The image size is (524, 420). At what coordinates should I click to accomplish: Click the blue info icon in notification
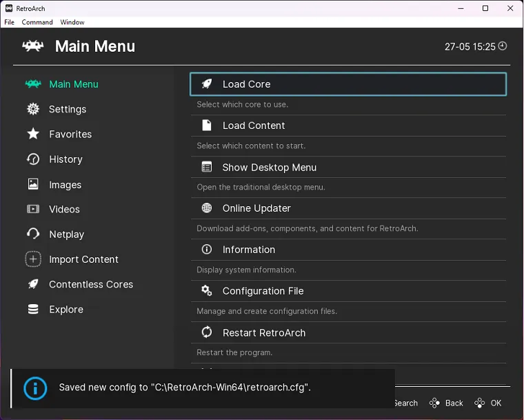click(x=35, y=388)
